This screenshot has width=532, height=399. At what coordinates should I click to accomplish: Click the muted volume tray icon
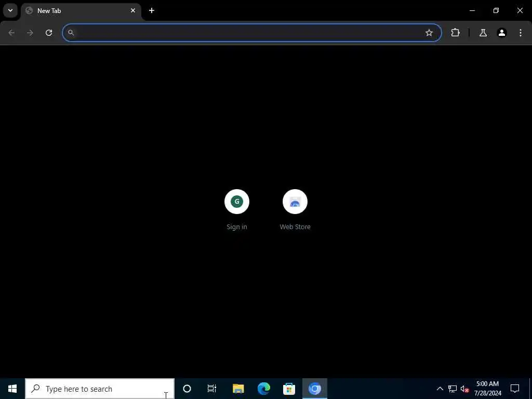(464, 389)
